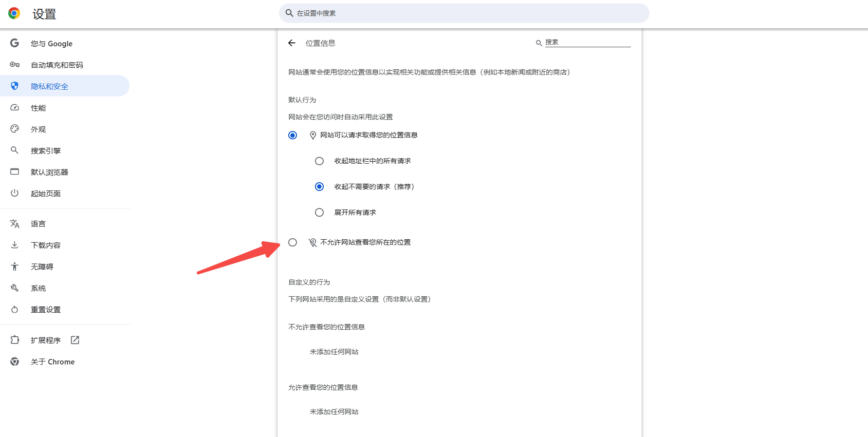Screen dimensions: 868x437
Task: Click the puzzle icon for 扩展程序
Action: [x=15, y=340]
